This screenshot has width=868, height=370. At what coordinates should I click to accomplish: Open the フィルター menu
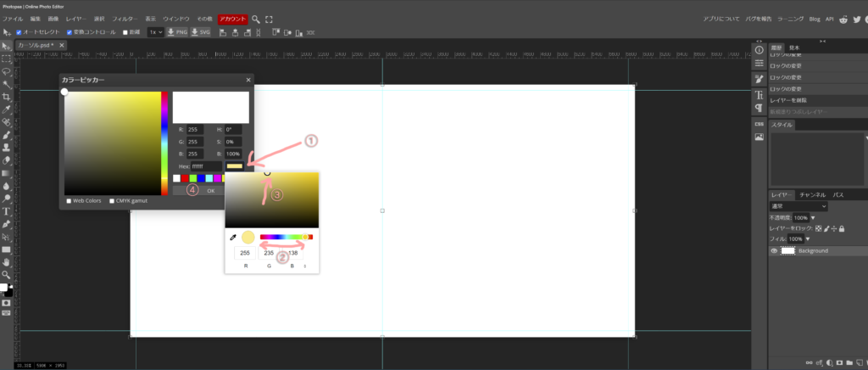pos(125,19)
